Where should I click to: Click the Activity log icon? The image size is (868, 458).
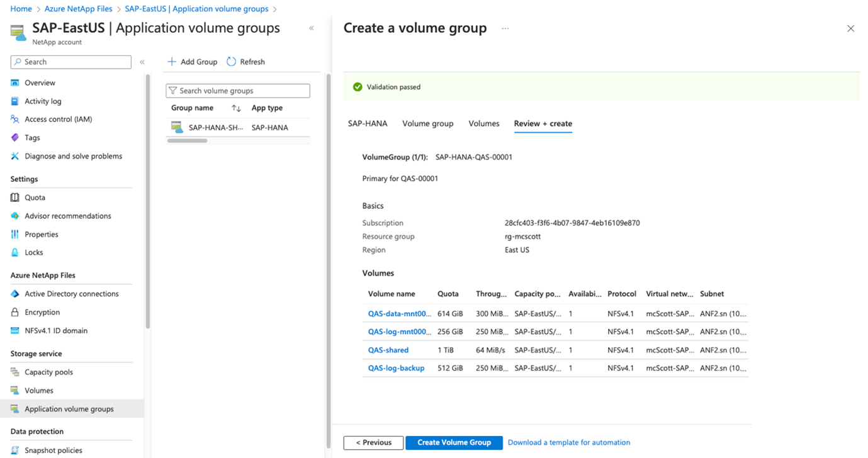(x=15, y=101)
